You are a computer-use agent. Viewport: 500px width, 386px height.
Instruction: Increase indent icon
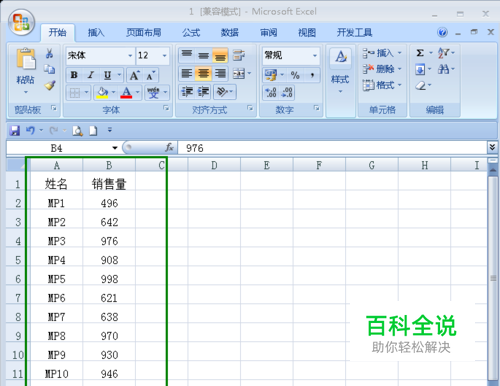203,92
